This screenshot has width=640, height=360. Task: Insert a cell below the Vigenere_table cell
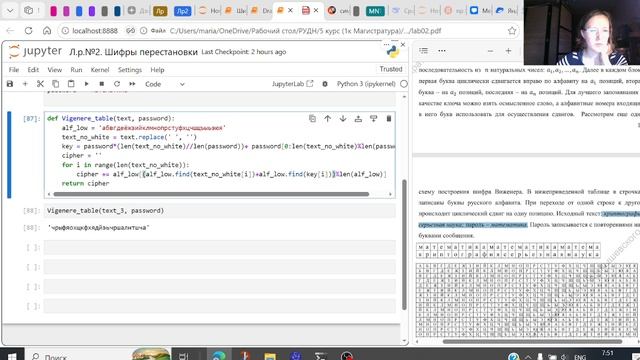(x=373, y=118)
